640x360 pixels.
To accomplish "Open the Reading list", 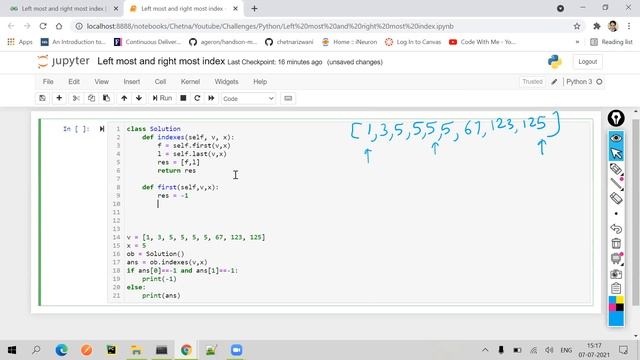I will (x=611, y=42).
